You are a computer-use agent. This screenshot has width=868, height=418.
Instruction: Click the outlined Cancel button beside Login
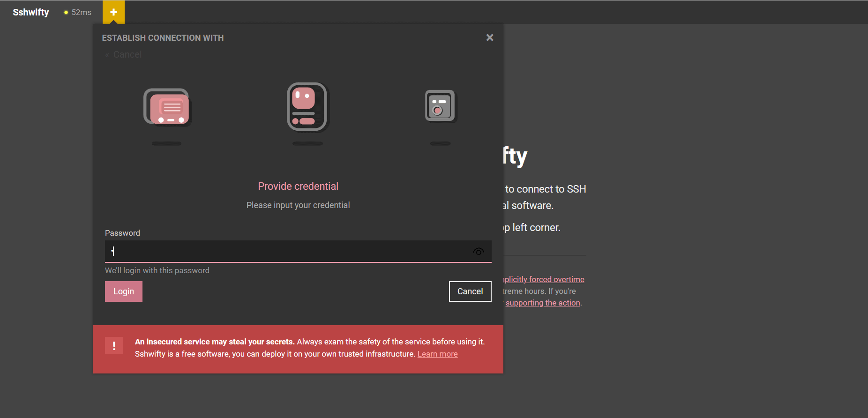(470, 291)
